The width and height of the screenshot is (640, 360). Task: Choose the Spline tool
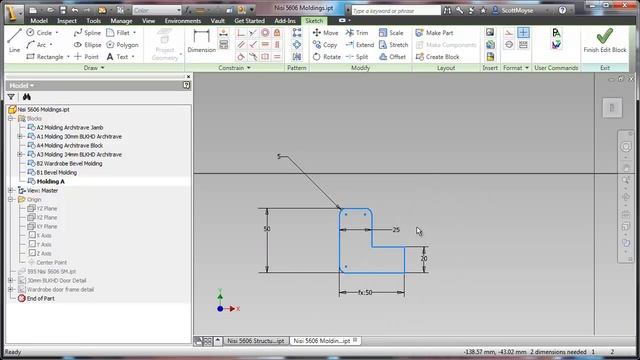click(x=87, y=33)
